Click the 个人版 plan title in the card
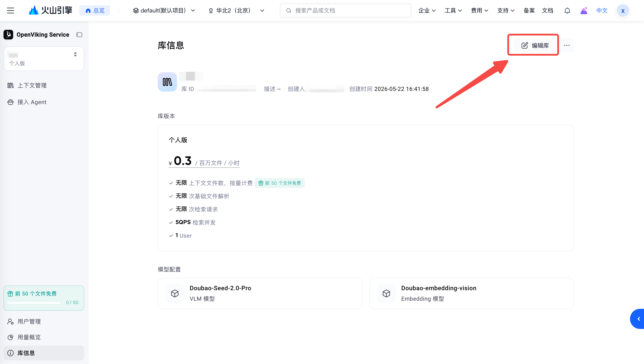The height and width of the screenshot is (364, 644). pos(178,140)
